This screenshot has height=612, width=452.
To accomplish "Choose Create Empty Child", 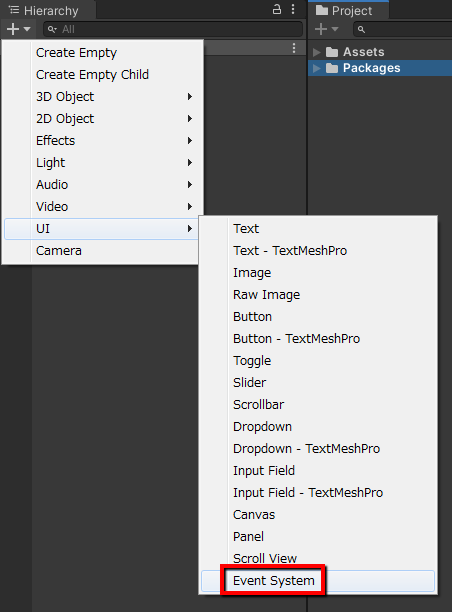I will coord(102,75).
